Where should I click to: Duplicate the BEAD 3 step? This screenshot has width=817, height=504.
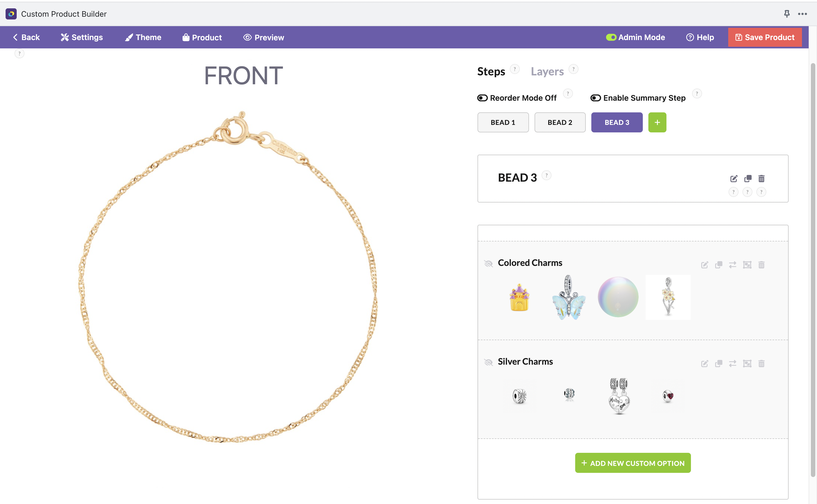coord(748,179)
